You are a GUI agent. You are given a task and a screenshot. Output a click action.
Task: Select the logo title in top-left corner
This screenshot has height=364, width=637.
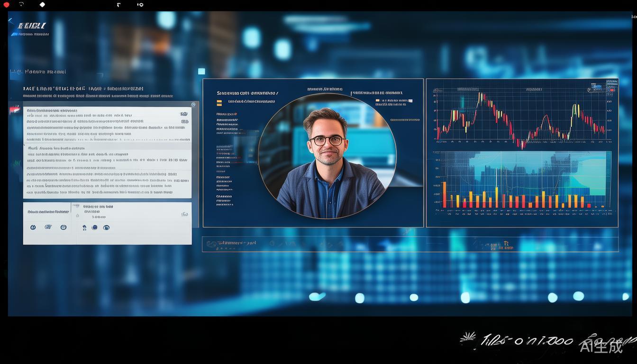click(32, 26)
